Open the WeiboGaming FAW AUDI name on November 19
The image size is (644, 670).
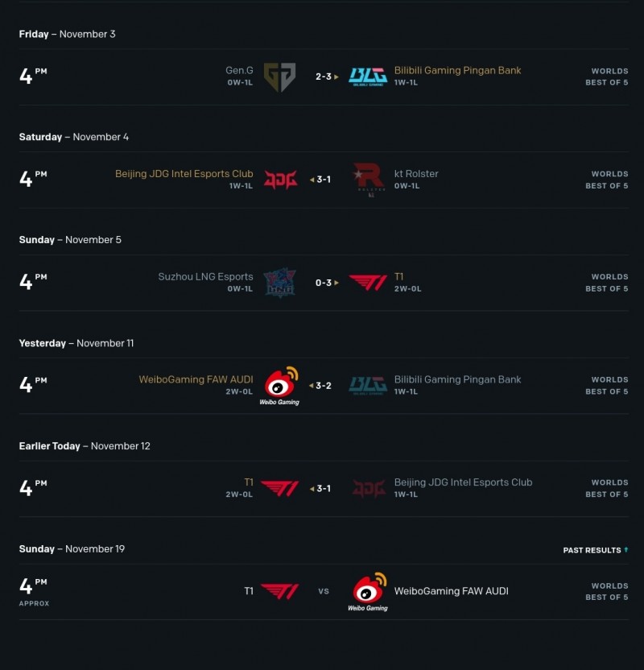tap(451, 591)
